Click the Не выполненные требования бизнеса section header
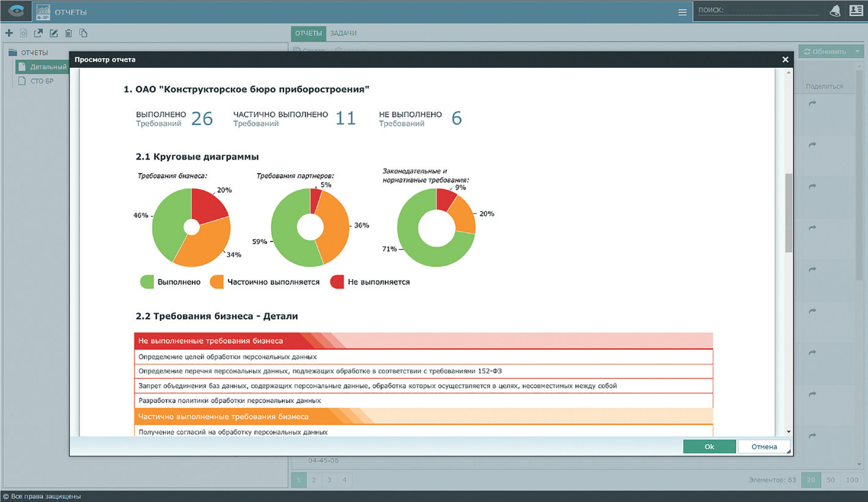 point(423,341)
